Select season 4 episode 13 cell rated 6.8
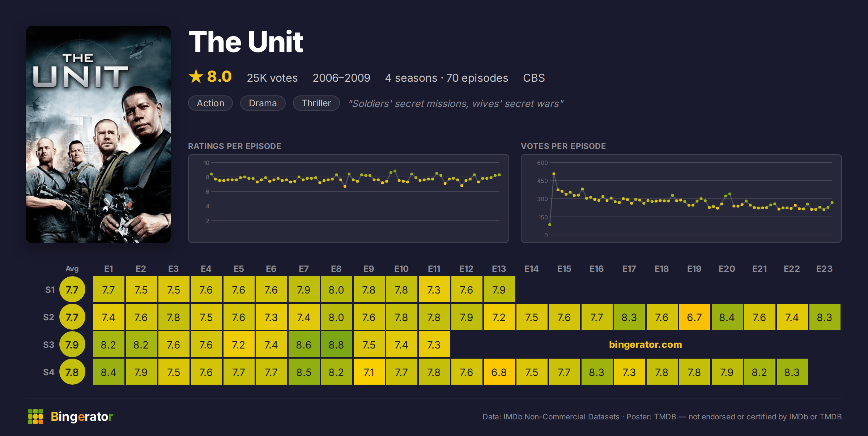This screenshot has height=436, width=868. pyautogui.click(x=499, y=372)
